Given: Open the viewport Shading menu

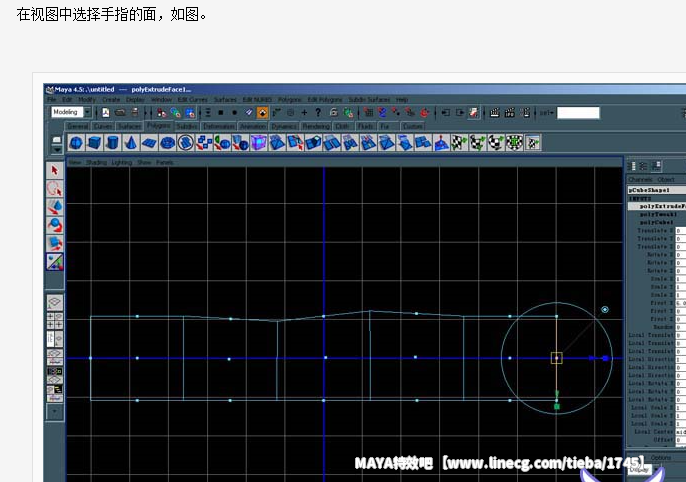Looking at the screenshot, I should click(x=96, y=162).
